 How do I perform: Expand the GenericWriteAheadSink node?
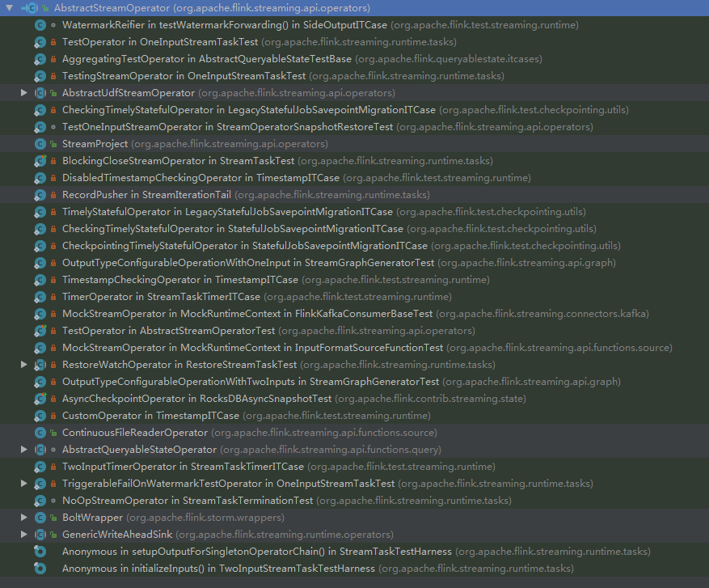[x=24, y=534]
